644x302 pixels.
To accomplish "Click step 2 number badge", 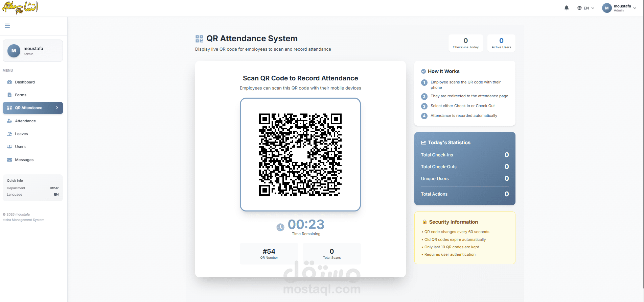I will click(x=424, y=97).
